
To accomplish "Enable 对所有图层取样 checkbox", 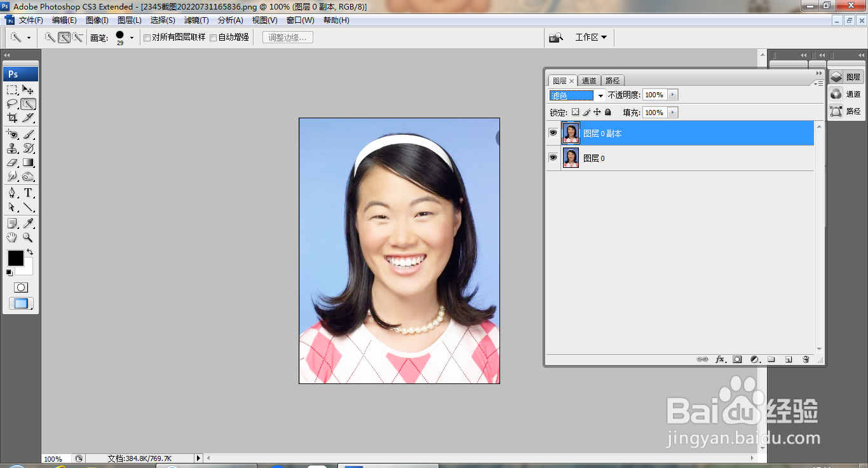I will [147, 38].
